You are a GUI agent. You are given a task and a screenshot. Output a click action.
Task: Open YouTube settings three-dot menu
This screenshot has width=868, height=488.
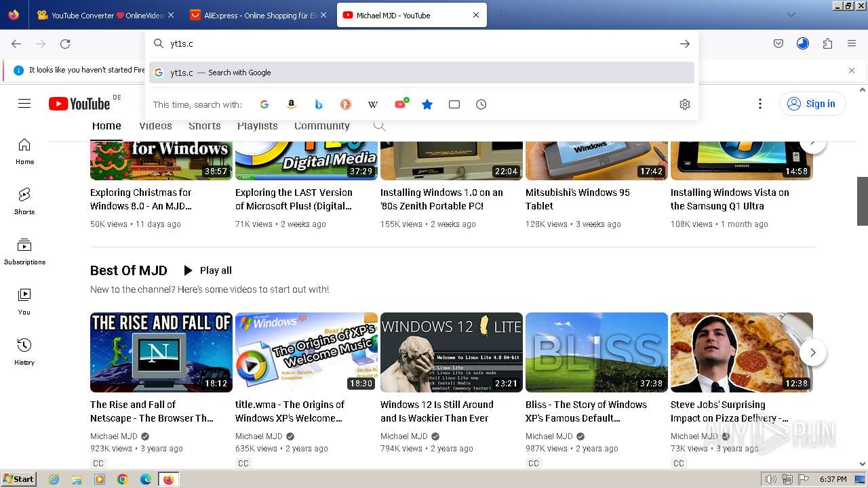tap(760, 104)
